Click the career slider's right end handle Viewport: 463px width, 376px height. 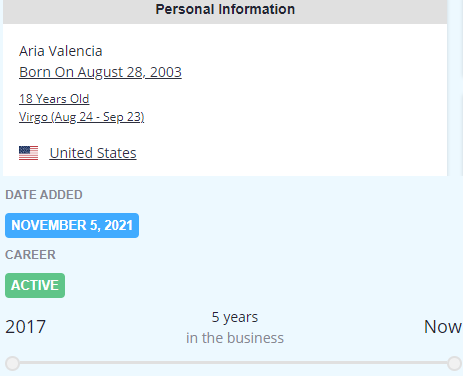pyautogui.click(x=454, y=363)
